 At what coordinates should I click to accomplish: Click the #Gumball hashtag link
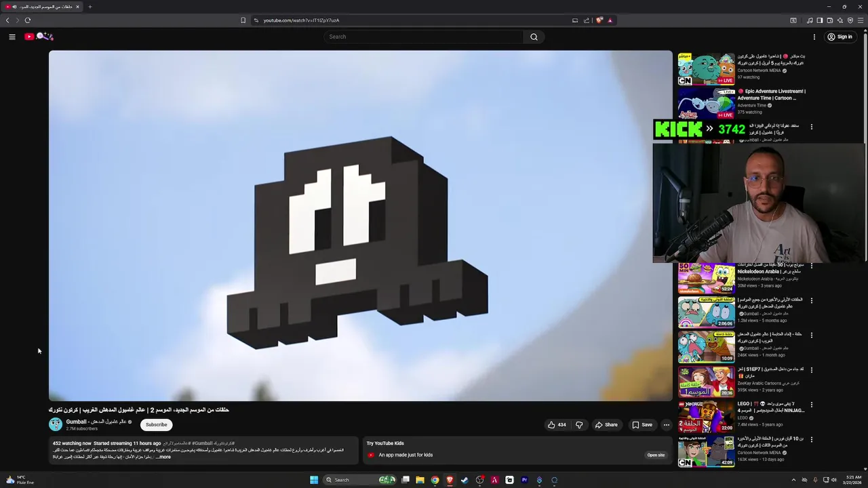tap(202, 443)
